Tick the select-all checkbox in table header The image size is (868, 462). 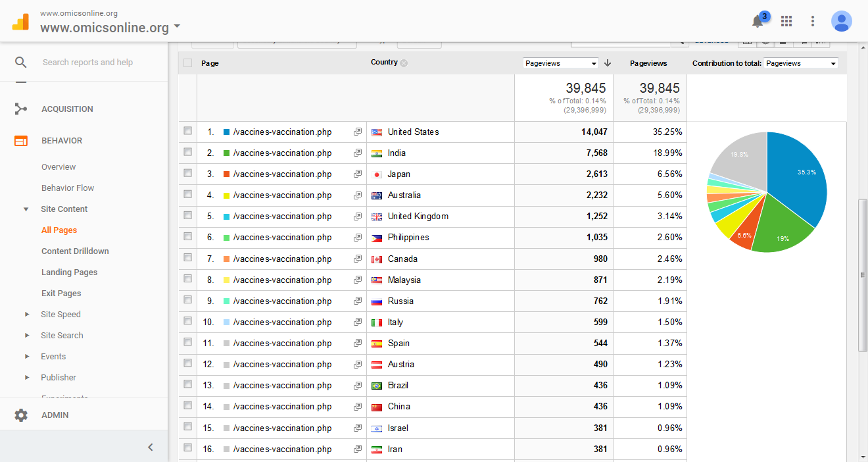[x=188, y=63]
